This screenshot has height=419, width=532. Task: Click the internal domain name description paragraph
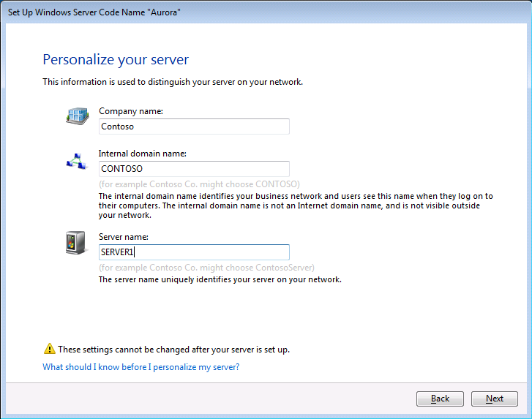[296, 205]
